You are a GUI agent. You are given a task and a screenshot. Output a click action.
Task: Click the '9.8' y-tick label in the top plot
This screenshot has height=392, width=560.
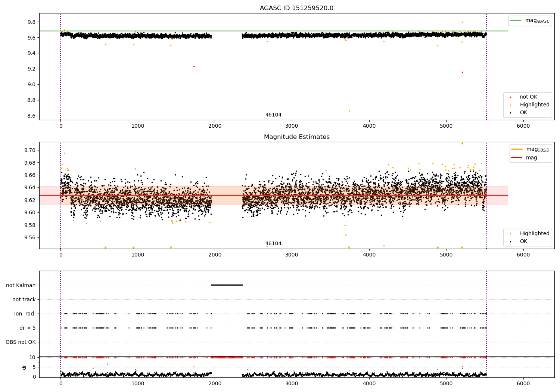32,22
